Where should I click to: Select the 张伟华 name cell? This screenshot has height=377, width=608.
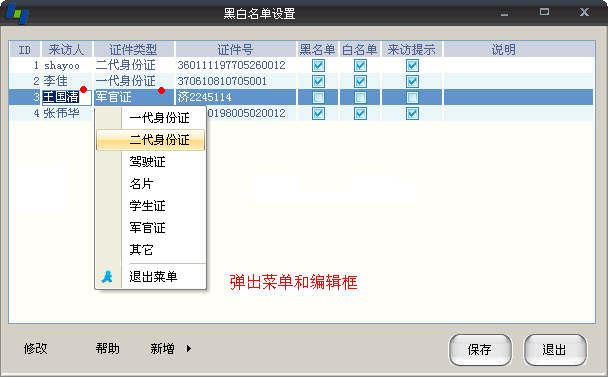coord(67,113)
